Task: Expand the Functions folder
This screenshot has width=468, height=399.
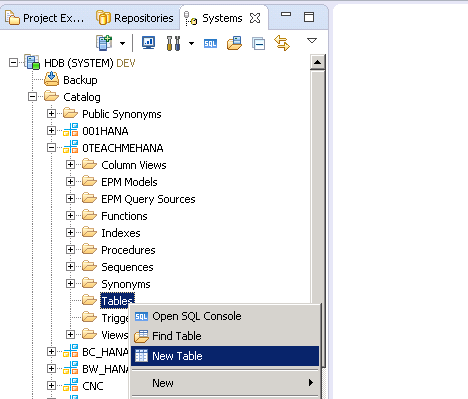Action: [70, 216]
